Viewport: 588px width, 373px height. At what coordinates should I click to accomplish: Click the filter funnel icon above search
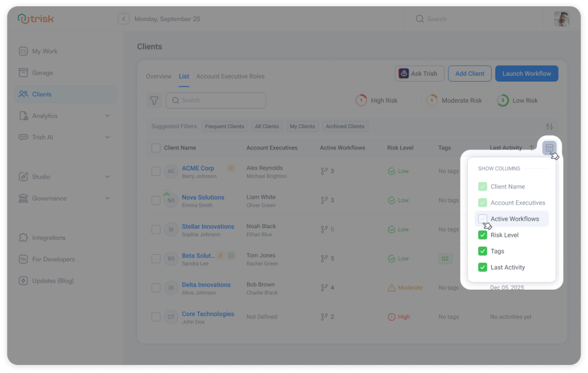click(154, 100)
